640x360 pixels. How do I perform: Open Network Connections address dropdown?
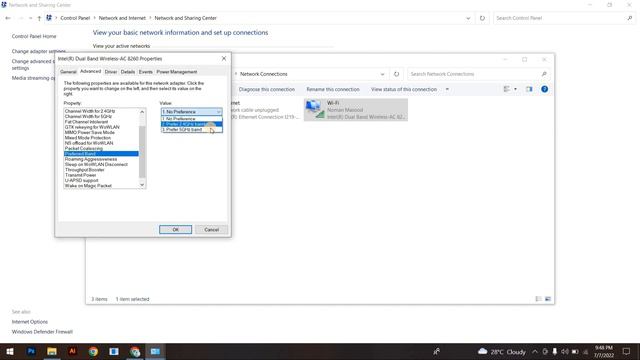tap(382, 74)
